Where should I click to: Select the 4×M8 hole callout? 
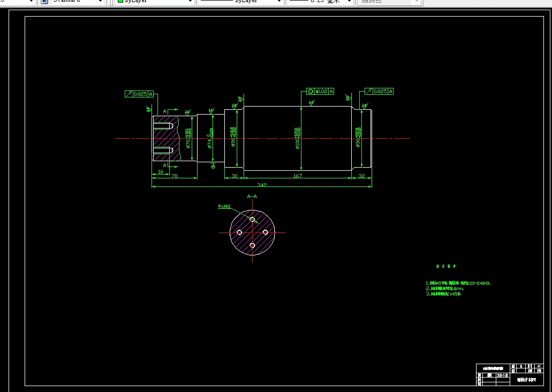224,206
